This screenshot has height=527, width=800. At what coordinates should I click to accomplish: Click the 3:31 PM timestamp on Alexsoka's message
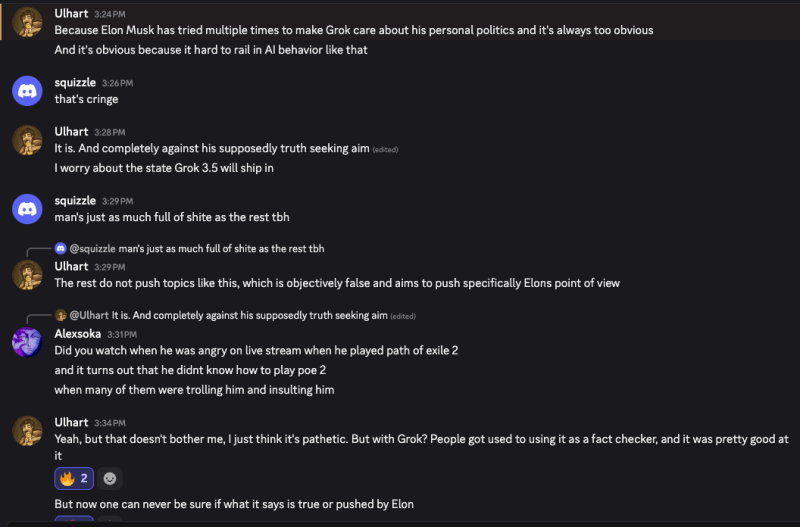(x=122, y=335)
